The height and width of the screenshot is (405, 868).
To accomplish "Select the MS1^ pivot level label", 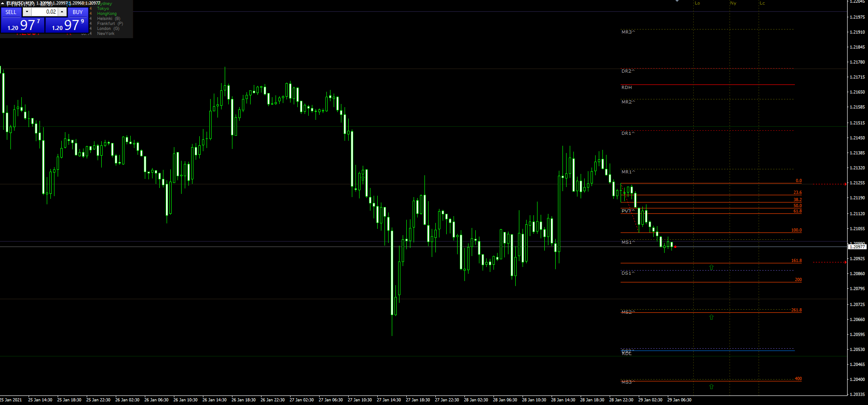I will click(628, 242).
